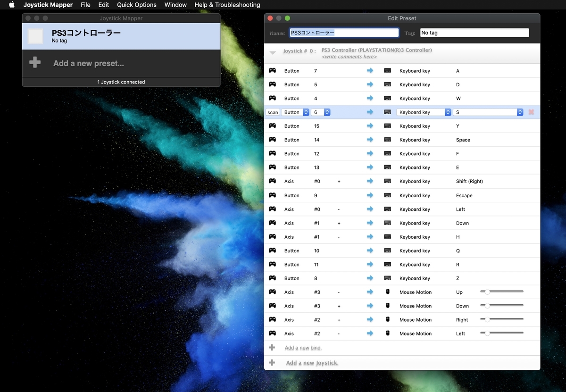
Task: Open the Help & Troubleshooting menu
Action: [x=227, y=5]
